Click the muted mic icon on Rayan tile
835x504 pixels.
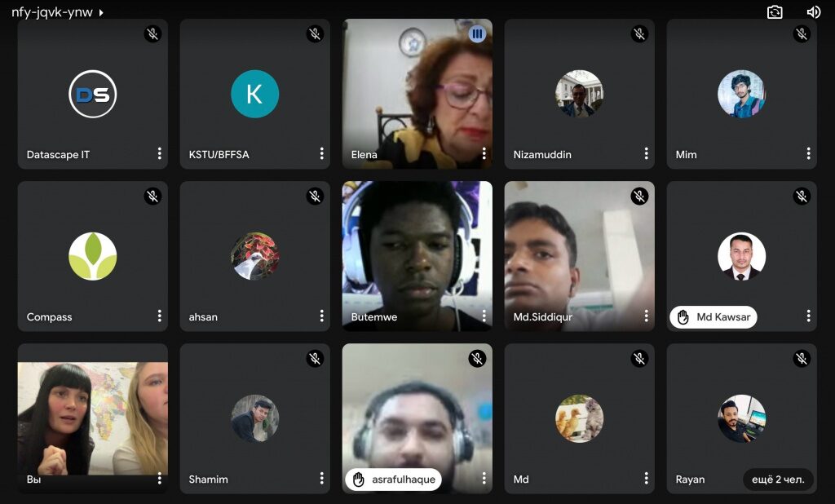point(802,359)
